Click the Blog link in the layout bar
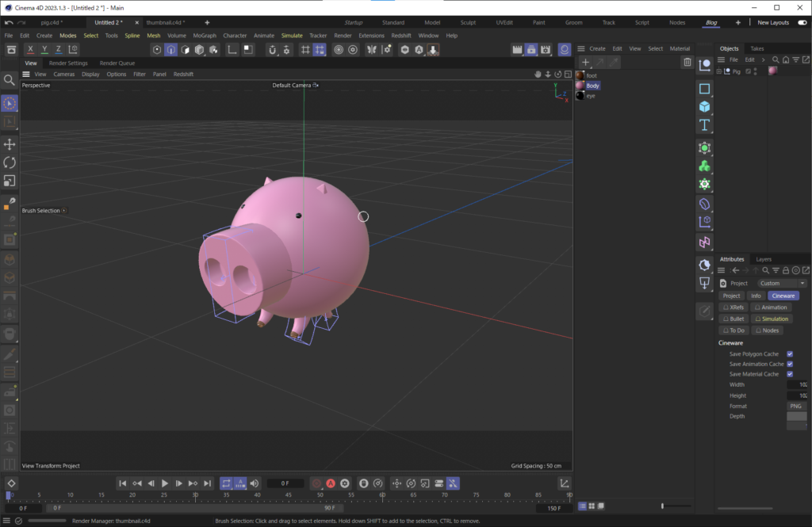Image resolution: width=812 pixels, height=527 pixels. pos(711,22)
